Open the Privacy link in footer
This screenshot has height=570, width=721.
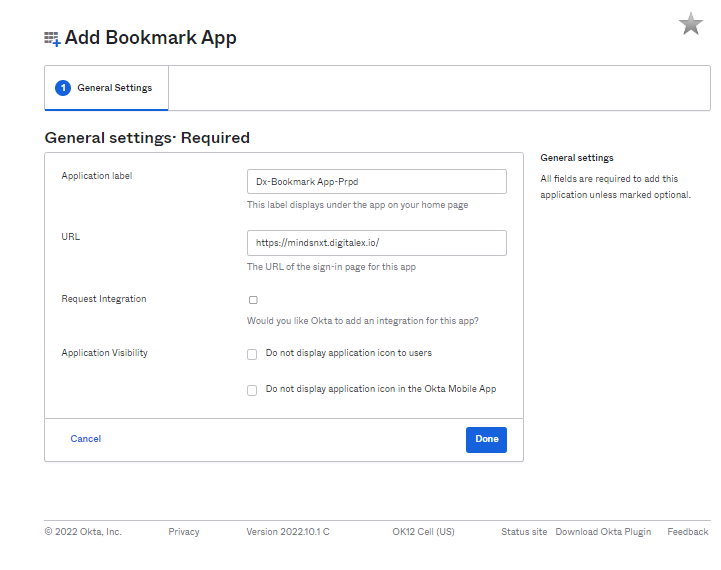[x=184, y=532]
